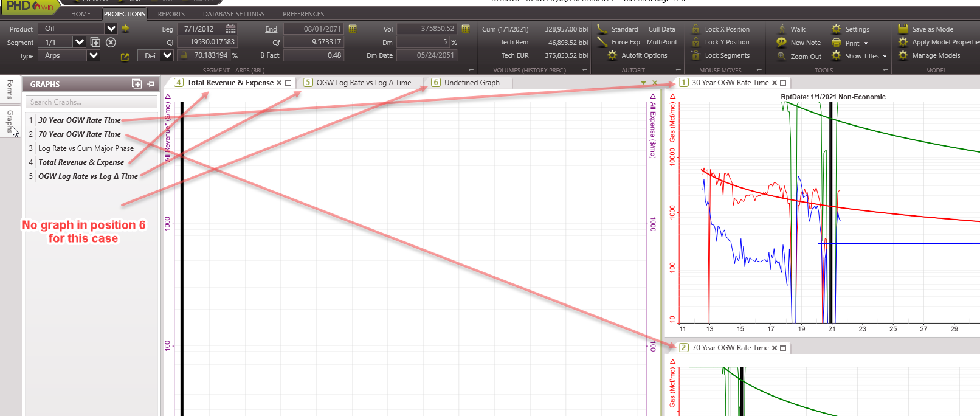Screen dimensions: 980x416
Task: Select Log Rate vs Cum Major Phase
Action: pyautogui.click(x=86, y=148)
